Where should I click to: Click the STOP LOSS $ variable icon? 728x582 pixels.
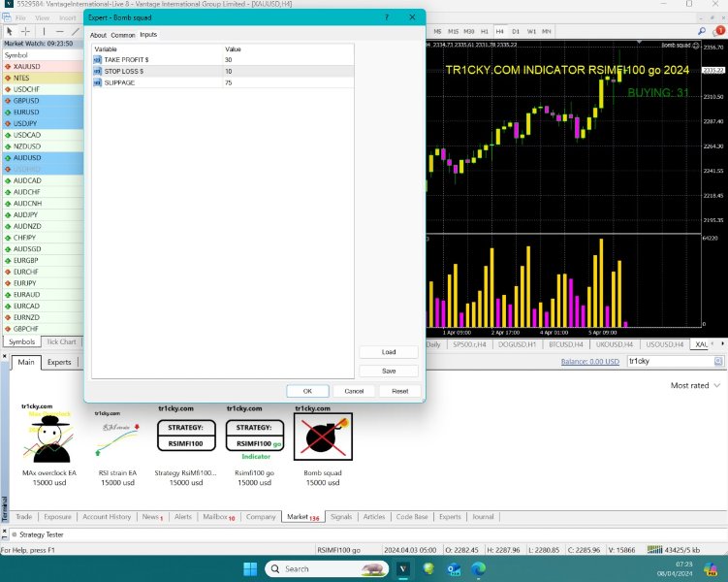(x=98, y=71)
